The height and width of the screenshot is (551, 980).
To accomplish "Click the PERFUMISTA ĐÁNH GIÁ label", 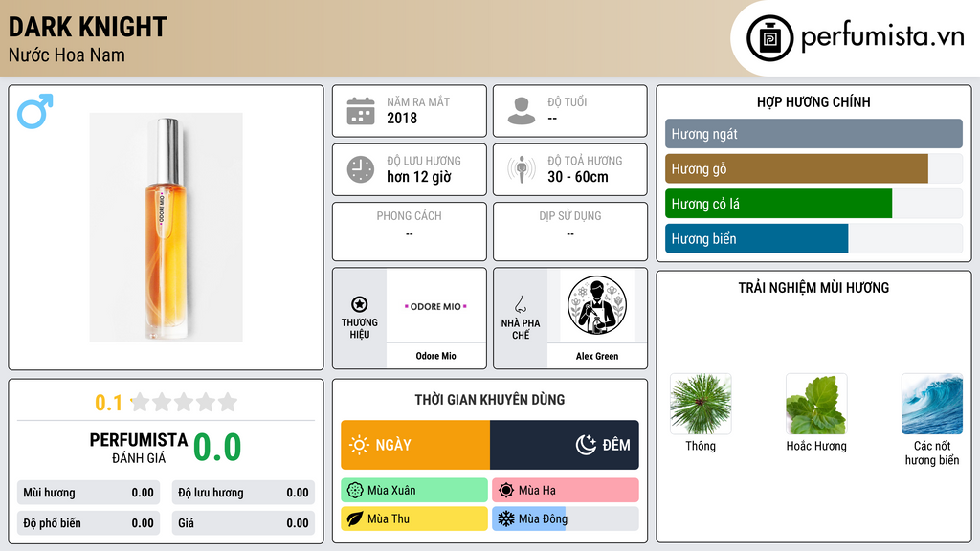I will point(139,448).
